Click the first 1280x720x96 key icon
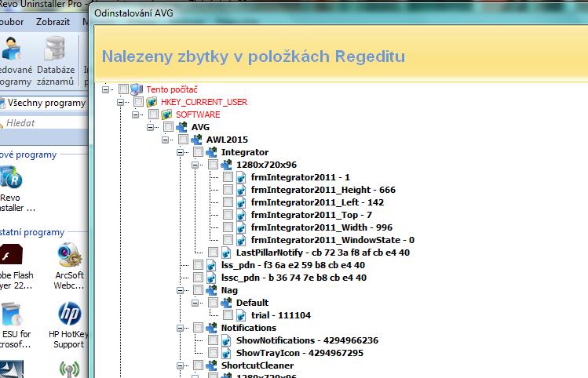588x378 pixels. coord(226,165)
